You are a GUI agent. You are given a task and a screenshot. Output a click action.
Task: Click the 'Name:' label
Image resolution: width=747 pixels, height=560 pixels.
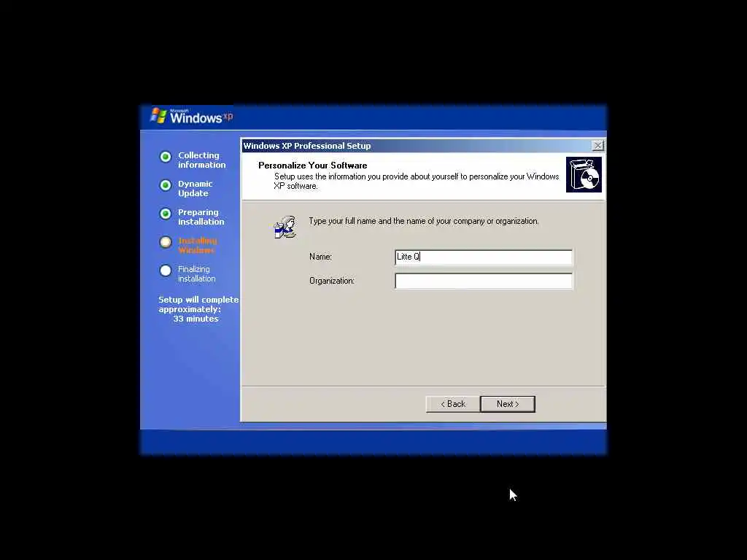[x=320, y=257]
